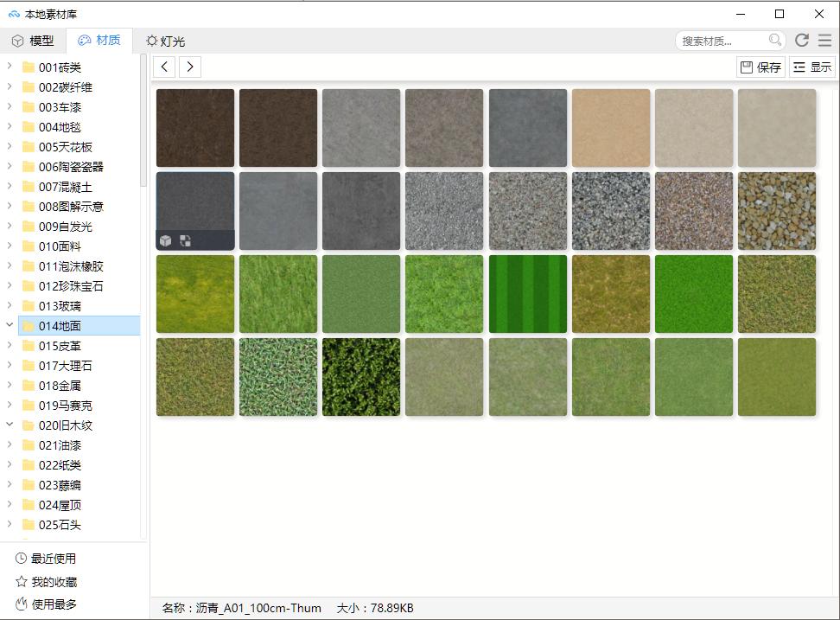840x620 pixels.
Task: Refresh the material library with the refresh icon
Action: point(802,40)
